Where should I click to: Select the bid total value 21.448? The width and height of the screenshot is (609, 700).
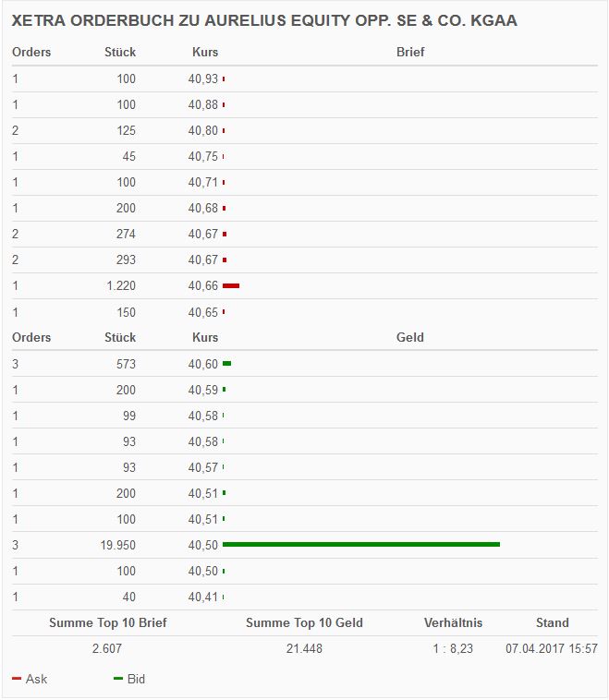click(x=304, y=649)
